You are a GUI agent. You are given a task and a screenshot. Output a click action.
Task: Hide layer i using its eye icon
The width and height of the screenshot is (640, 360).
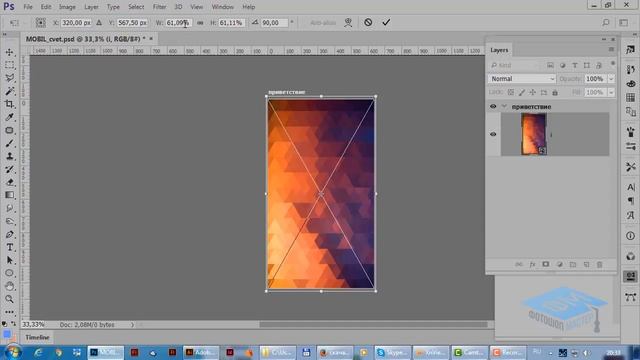point(493,134)
